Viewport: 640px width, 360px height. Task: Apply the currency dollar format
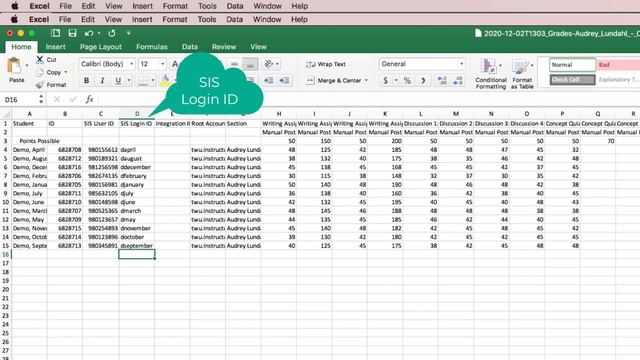385,80
